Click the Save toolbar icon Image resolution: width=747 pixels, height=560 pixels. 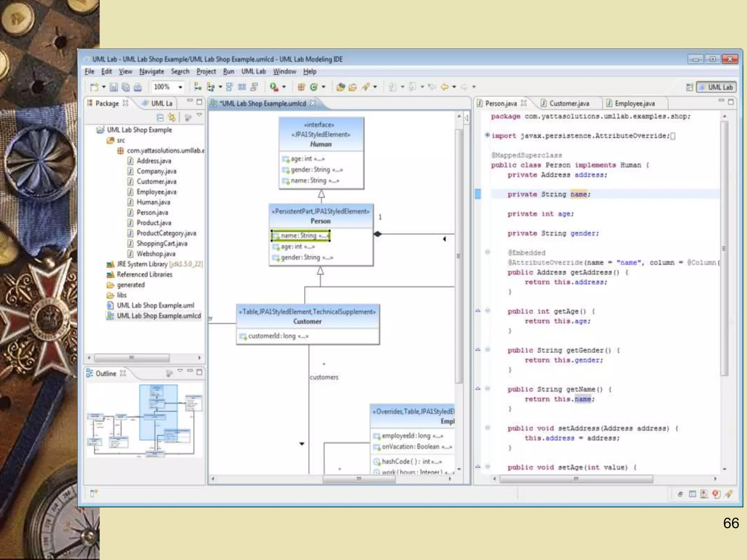click(x=114, y=87)
